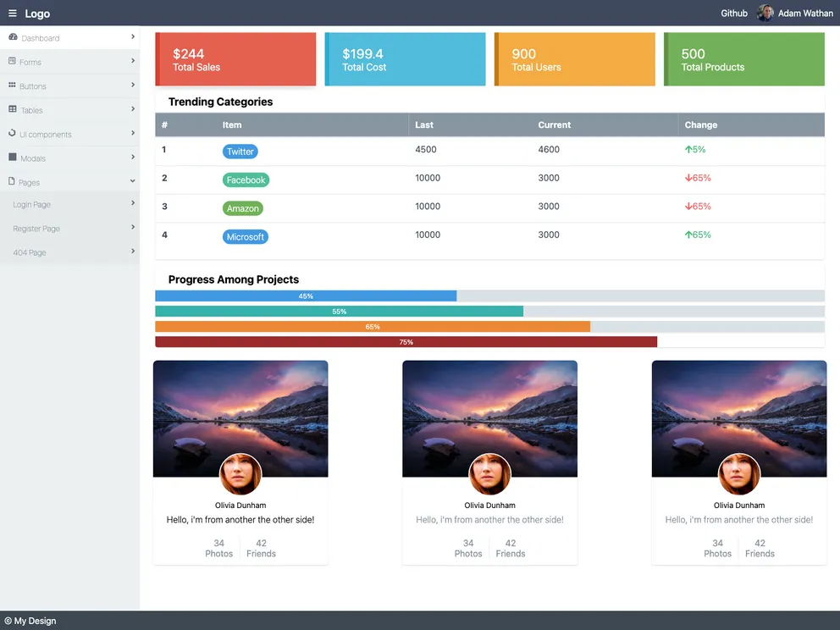This screenshot has height=630, width=840.
Task: Click the UI components spinner icon
Action: (x=12, y=134)
